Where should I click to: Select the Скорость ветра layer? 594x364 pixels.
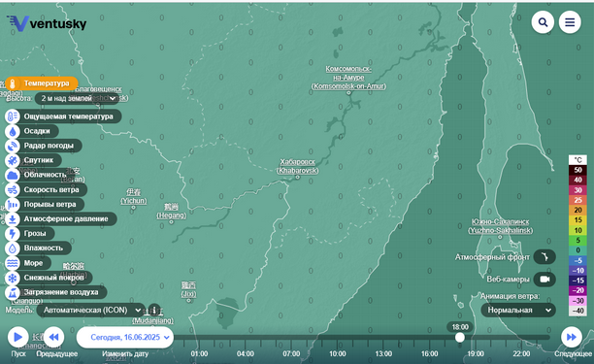47,189
